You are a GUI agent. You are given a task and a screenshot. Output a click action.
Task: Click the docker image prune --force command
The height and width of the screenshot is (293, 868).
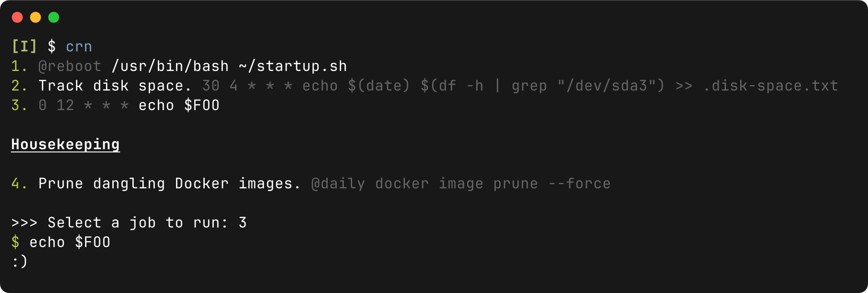pos(493,184)
